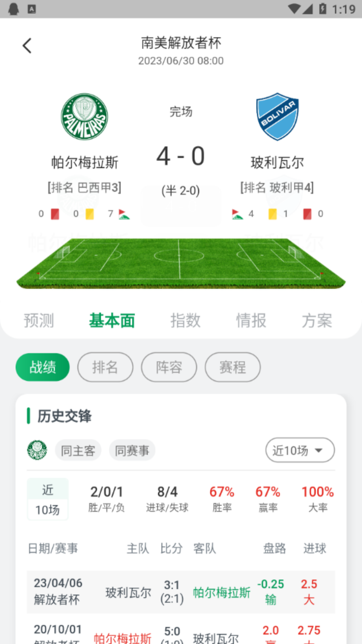Open the Palmeiras team crest
This screenshot has height=644, width=362.
[84, 116]
